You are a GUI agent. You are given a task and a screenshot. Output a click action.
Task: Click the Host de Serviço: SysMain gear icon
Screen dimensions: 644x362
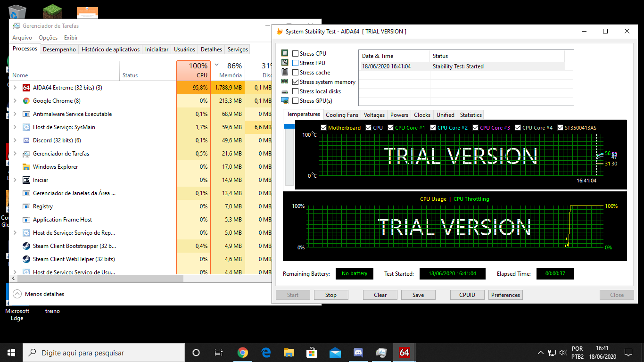(x=26, y=127)
